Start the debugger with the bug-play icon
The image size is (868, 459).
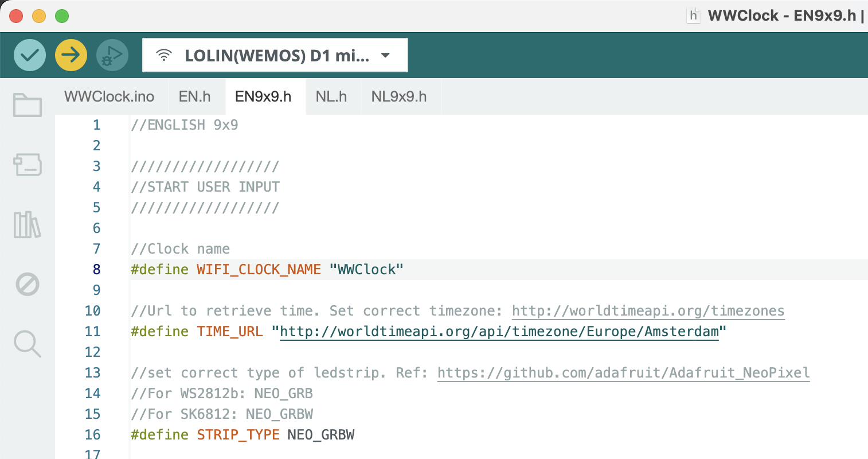coord(112,55)
